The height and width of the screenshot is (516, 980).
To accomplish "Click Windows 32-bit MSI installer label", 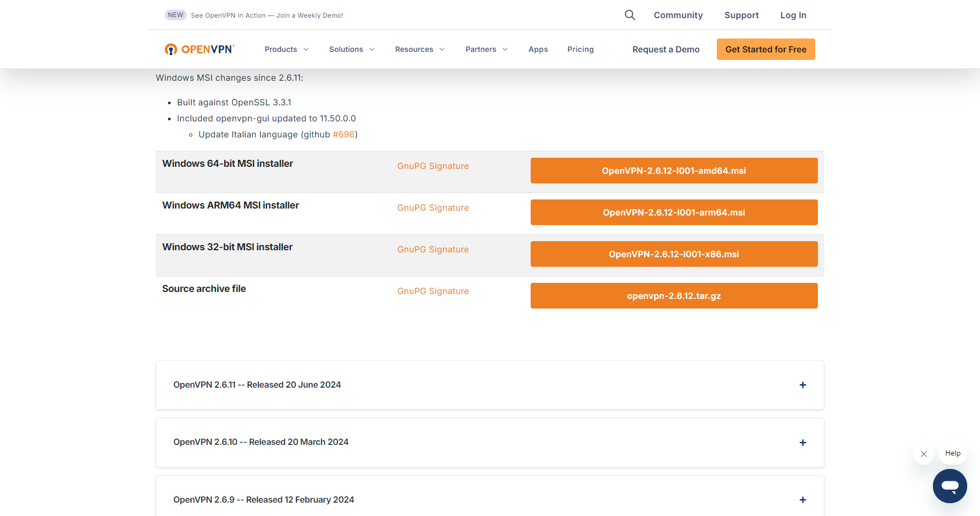I will coord(227,247).
